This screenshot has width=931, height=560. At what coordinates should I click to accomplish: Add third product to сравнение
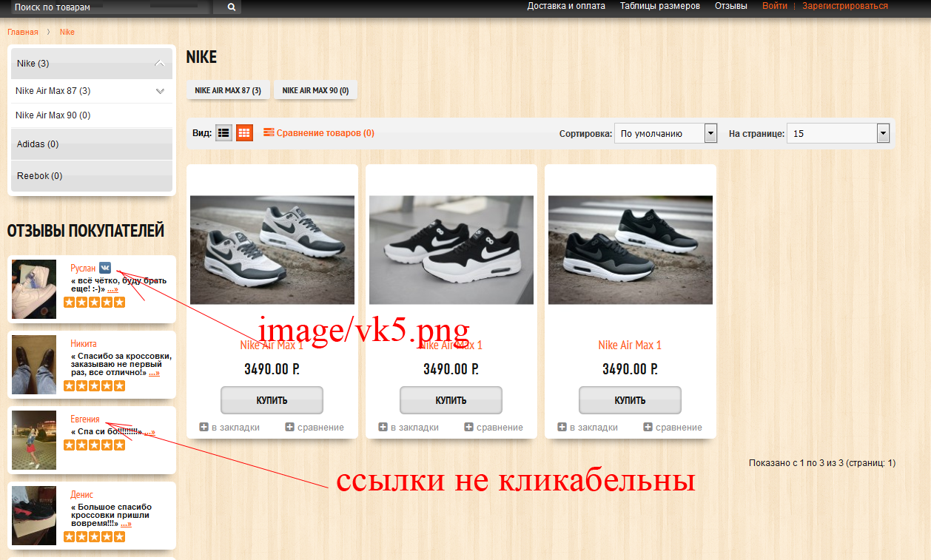click(673, 427)
